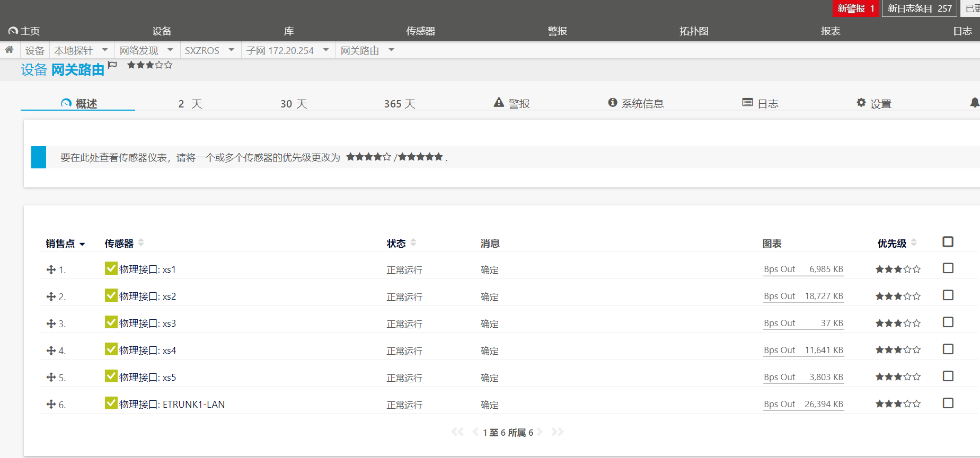The image size is (980, 458).
Task: Click 设备 breadcrumb link
Action: 35,50
